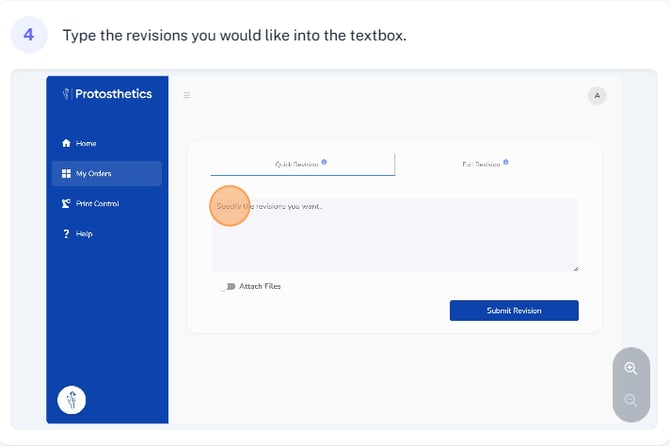This screenshot has height=446, width=670.
Task: Click the textarea resize handle corner
Action: pos(575,268)
